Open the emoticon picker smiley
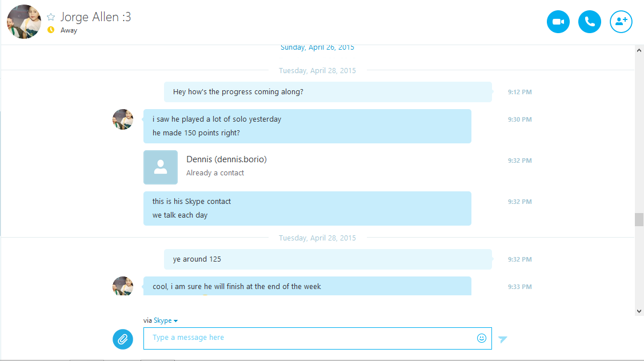 click(482, 338)
